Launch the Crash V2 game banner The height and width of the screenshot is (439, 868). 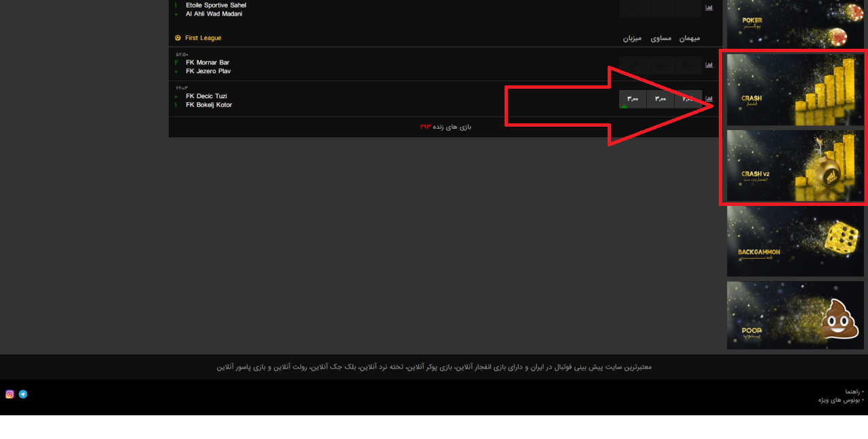coord(795,166)
